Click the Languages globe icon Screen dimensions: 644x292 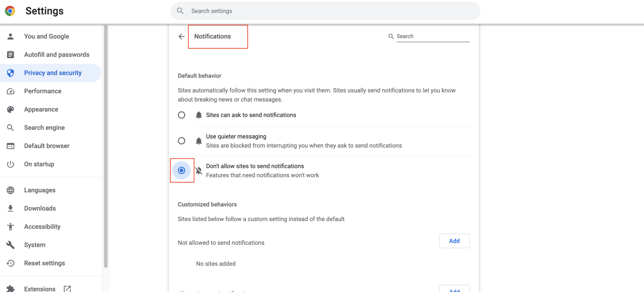[x=10, y=190]
